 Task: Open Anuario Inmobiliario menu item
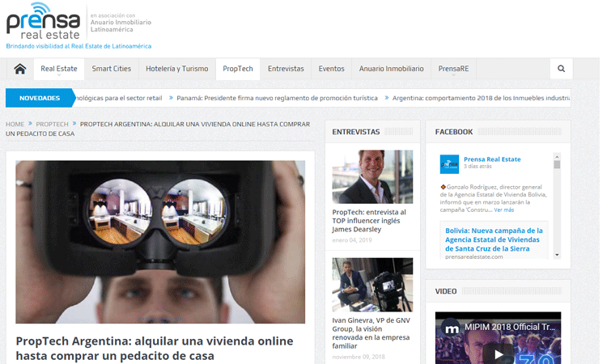(x=391, y=70)
